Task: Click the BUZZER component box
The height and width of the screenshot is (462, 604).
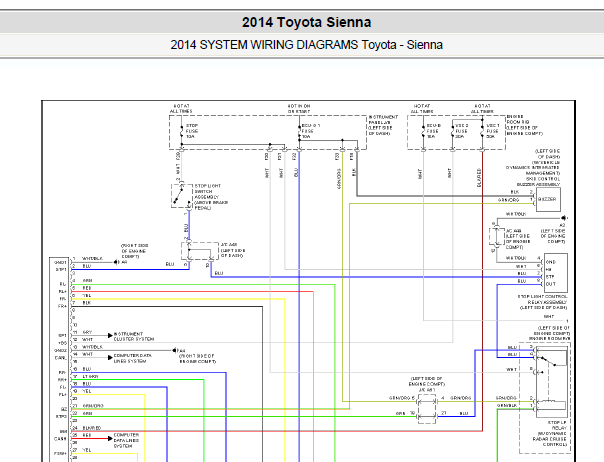Action: click(x=548, y=199)
